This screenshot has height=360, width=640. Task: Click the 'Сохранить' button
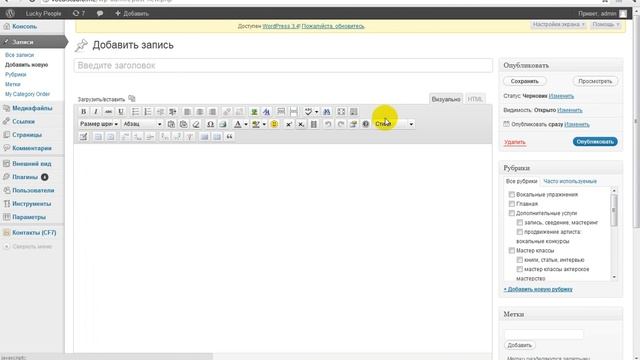524,81
